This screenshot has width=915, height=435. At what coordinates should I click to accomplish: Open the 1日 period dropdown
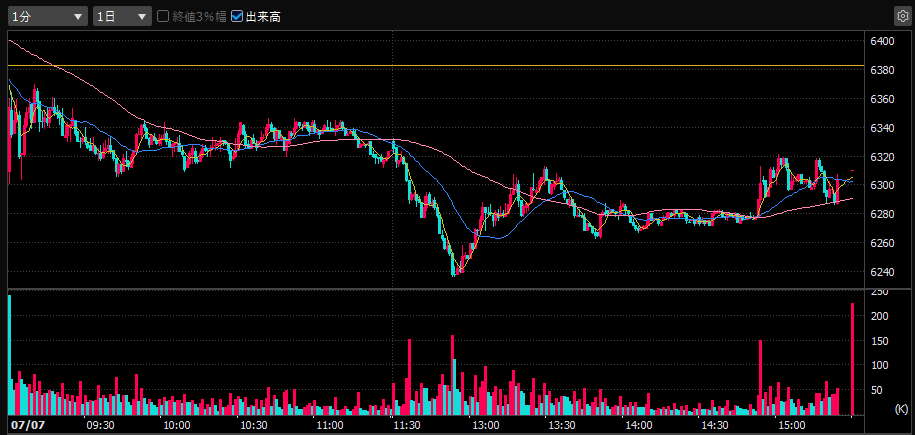click(x=122, y=16)
